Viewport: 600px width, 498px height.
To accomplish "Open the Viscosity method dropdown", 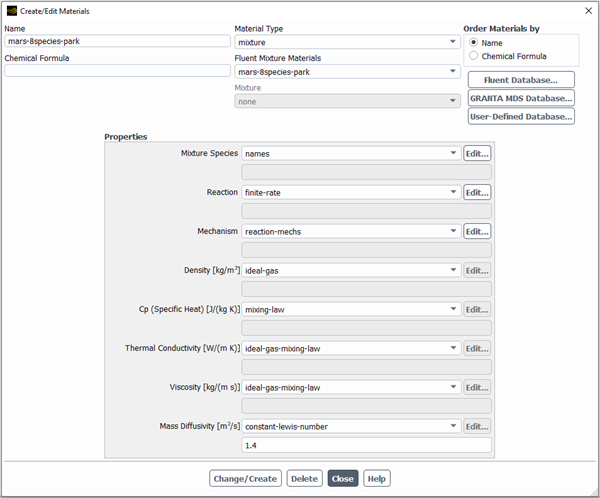I will click(x=351, y=388).
